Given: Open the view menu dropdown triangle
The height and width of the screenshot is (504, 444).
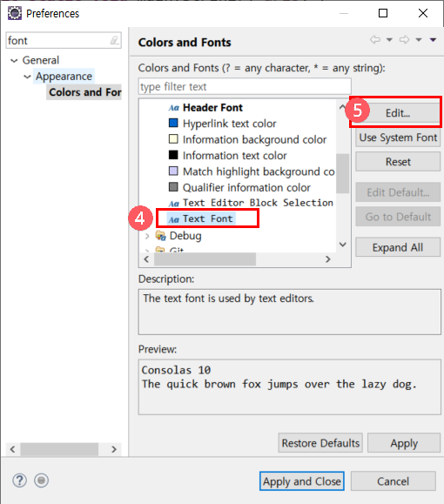Looking at the screenshot, I should point(433,40).
